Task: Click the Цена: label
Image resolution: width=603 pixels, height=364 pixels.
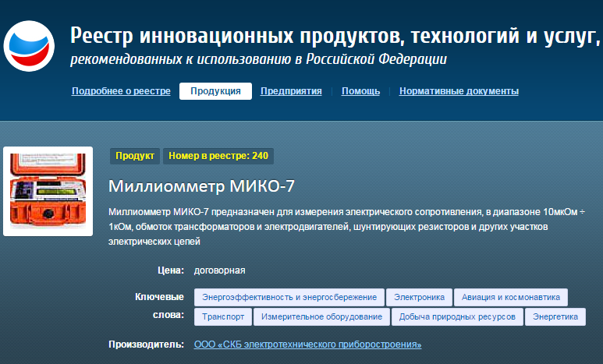Action: click(x=171, y=270)
